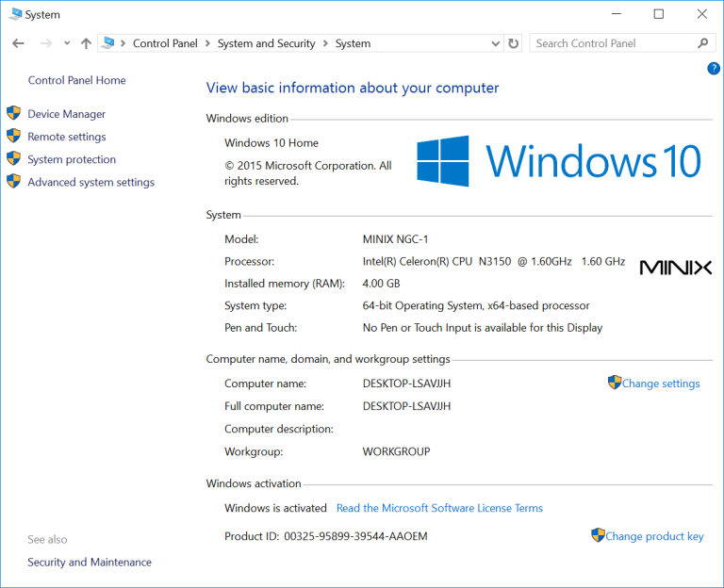The image size is (724, 588).
Task: Select the System breadcrumb
Action: click(x=353, y=43)
